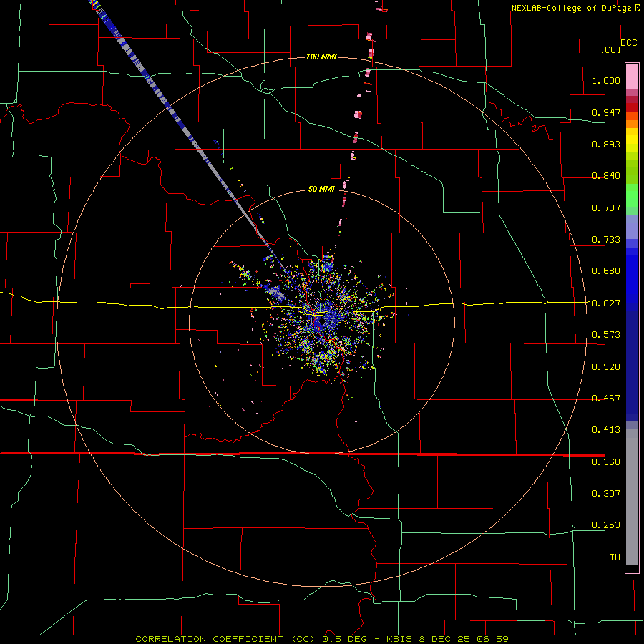
Task: Click the KBIS 8 DEC 25 06:59 timestamp
Action: coord(447,639)
